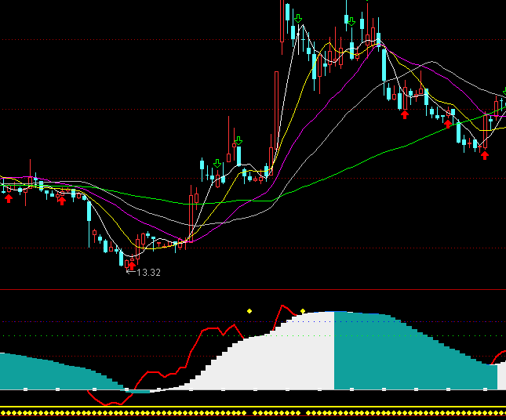Select the leftmost top green down arrow
506x420 pixels.
298,17
